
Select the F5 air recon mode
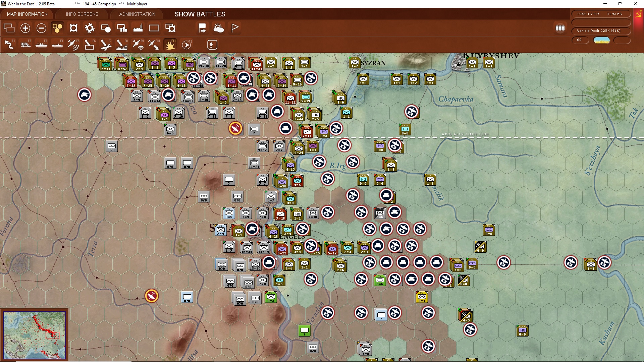(73, 45)
